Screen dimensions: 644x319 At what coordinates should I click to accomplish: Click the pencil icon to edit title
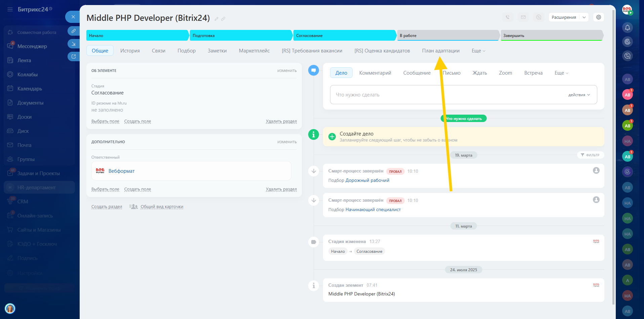pos(216,19)
